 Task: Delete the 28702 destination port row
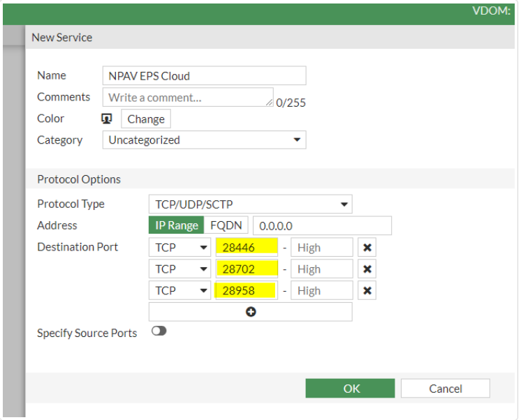pyautogui.click(x=367, y=269)
